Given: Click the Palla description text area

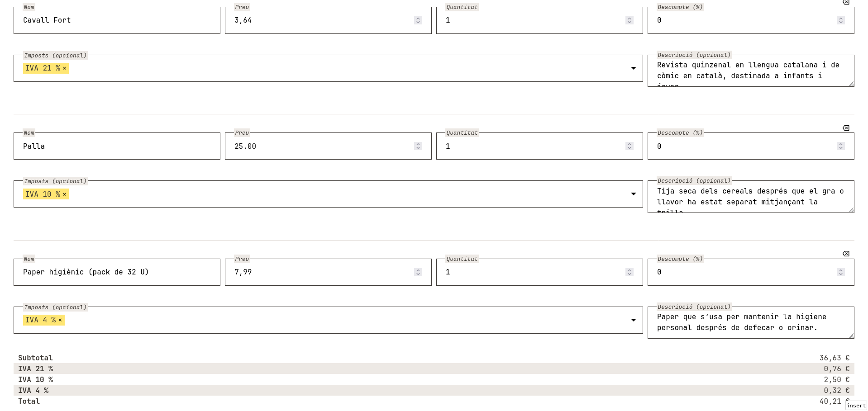Looking at the screenshot, I should [751, 197].
